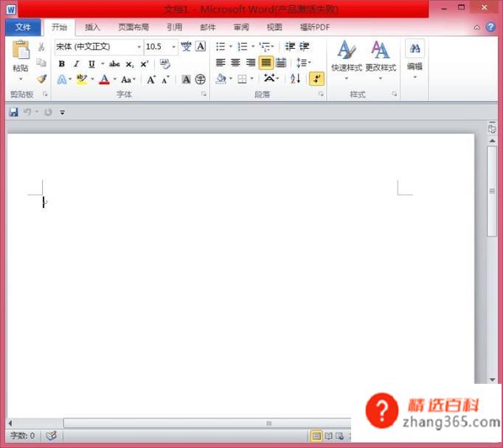Toggle italic formatting
Screen dimensions: 503x448
click(x=77, y=64)
